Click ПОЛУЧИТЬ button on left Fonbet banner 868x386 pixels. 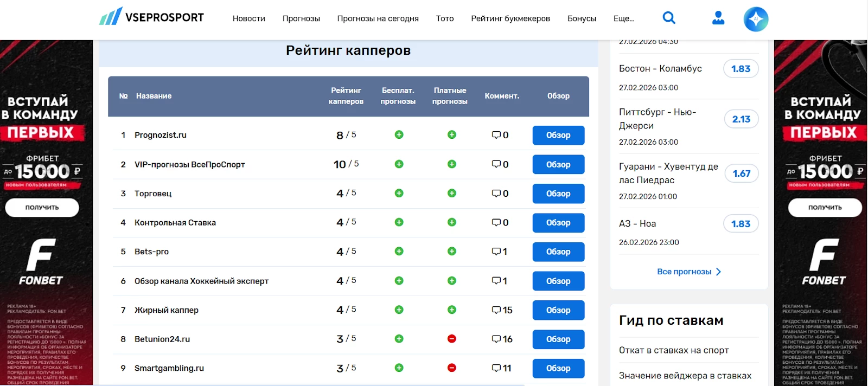click(x=42, y=208)
